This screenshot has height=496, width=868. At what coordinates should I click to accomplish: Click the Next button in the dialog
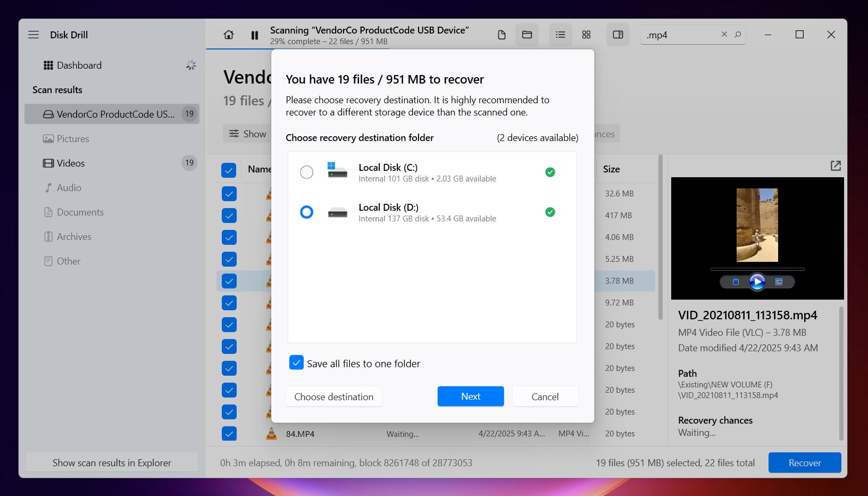[x=471, y=396]
